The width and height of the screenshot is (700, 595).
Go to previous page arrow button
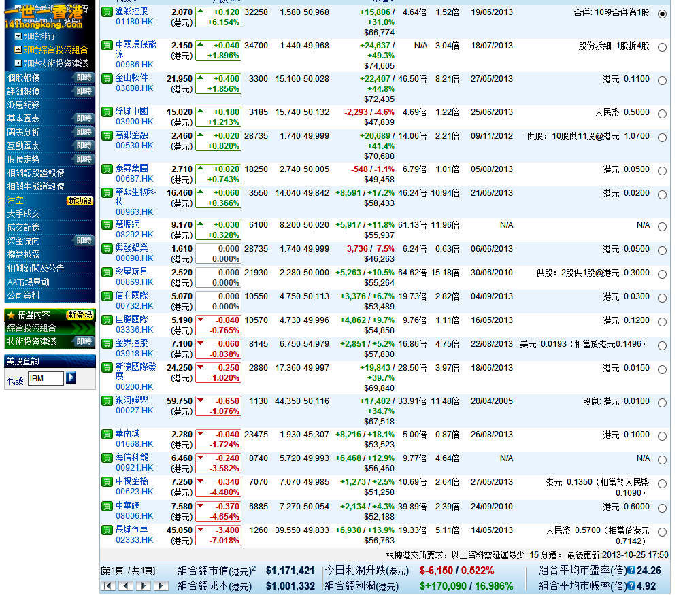pos(126,585)
